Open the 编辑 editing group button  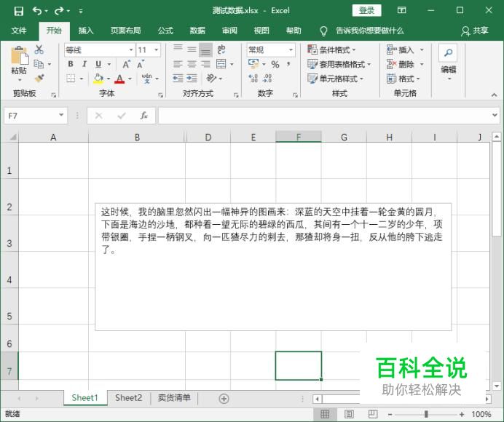point(448,63)
